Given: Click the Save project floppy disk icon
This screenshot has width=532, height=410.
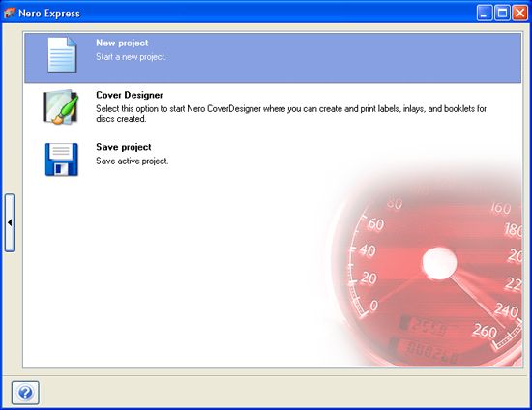Looking at the screenshot, I should point(61,160).
